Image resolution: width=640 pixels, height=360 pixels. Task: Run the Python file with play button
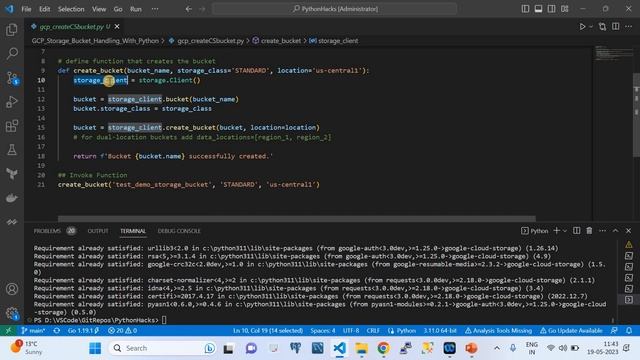tap(582, 27)
